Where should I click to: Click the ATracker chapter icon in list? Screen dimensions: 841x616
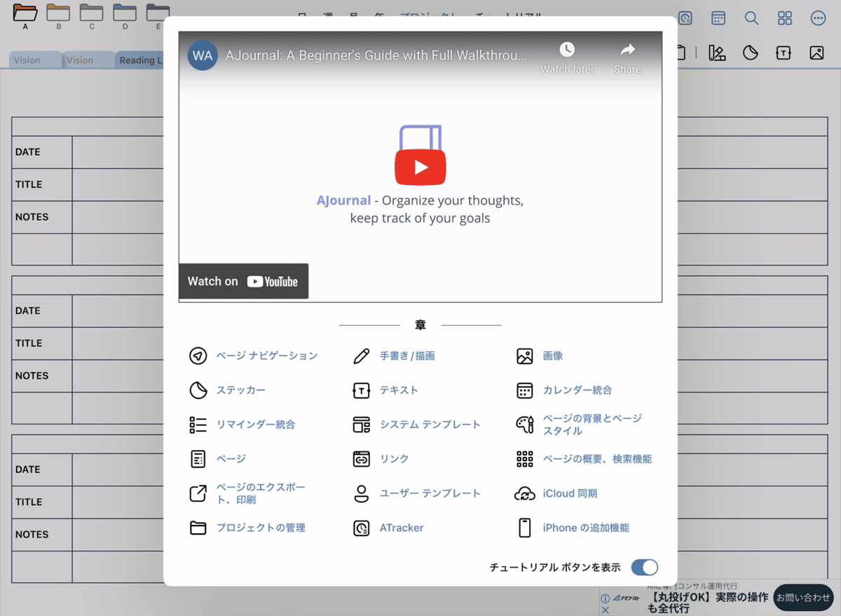pyautogui.click(x=361, y=528)
